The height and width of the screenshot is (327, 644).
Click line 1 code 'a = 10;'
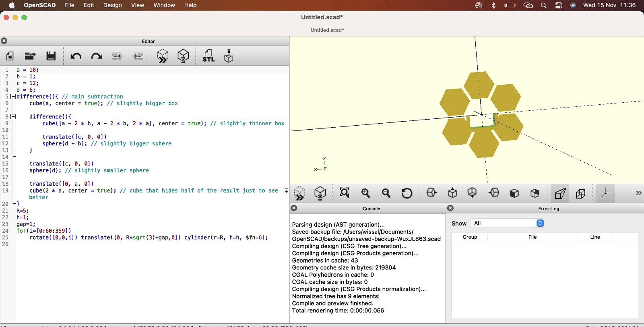(x=27, y=70)
